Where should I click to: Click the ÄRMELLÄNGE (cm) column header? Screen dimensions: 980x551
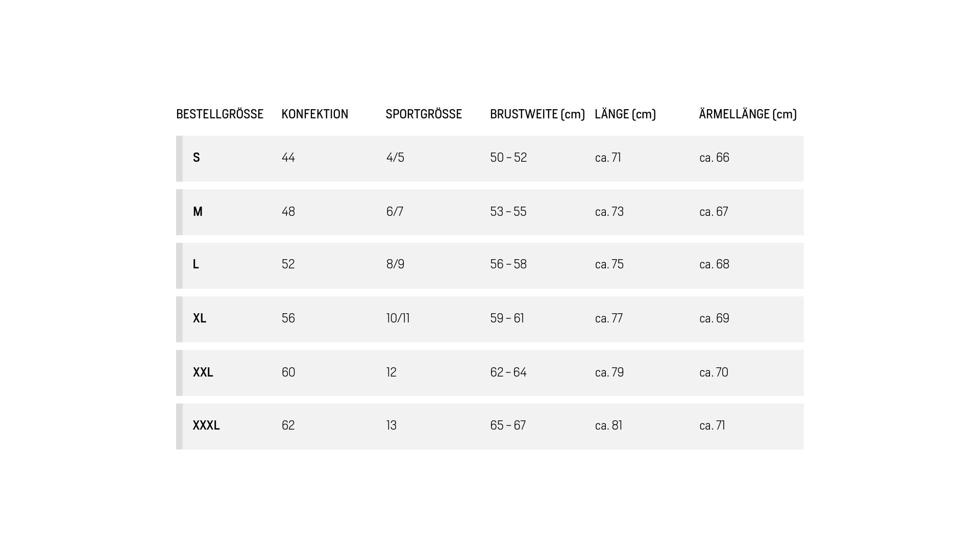pos(748,114)
